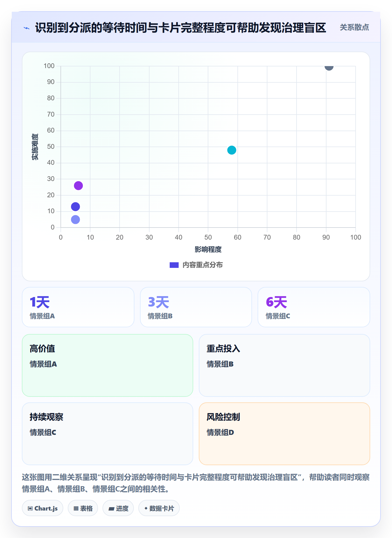Click the 风险控制 quadrant card
The image size is (392, 538).
tap(284, 434)
